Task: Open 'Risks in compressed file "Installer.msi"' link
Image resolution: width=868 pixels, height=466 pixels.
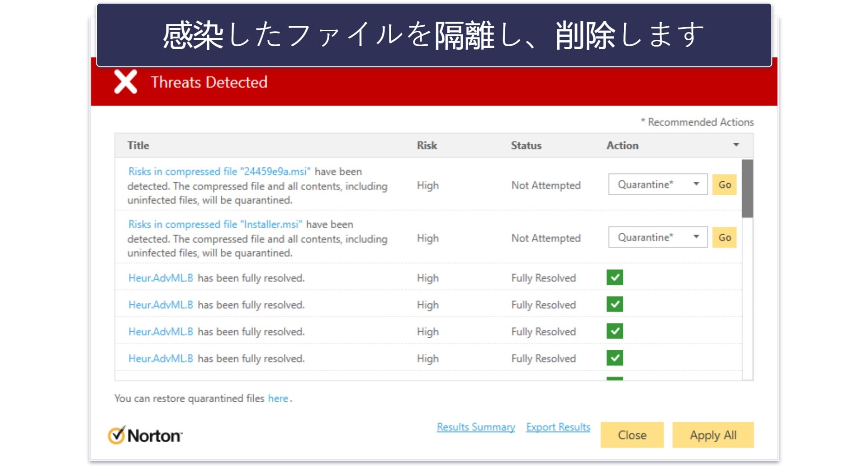Action: point(215,225)
